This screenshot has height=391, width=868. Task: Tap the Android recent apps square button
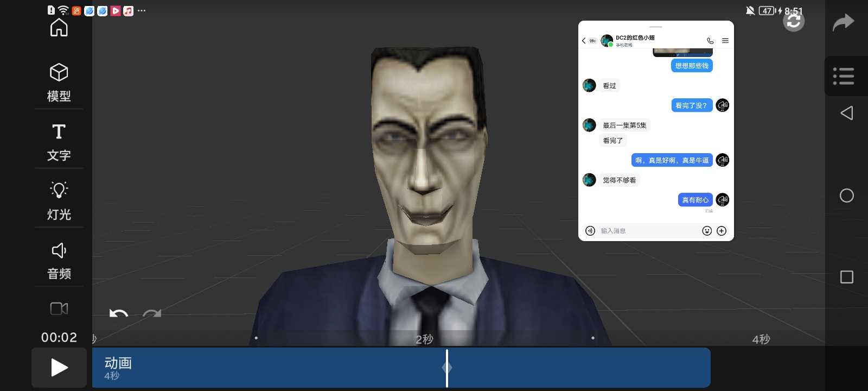tap(847, 277)
